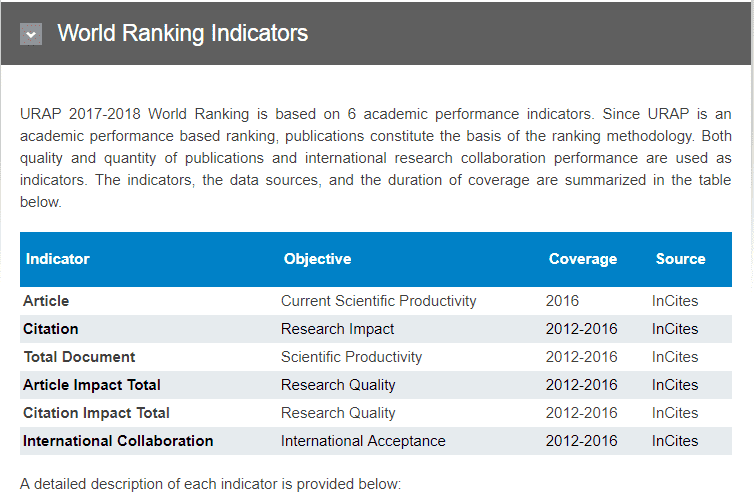The image size is (754, 493).
Task: Click 2012-2016 coverage in Citation row
Action: tap(581, 329)
